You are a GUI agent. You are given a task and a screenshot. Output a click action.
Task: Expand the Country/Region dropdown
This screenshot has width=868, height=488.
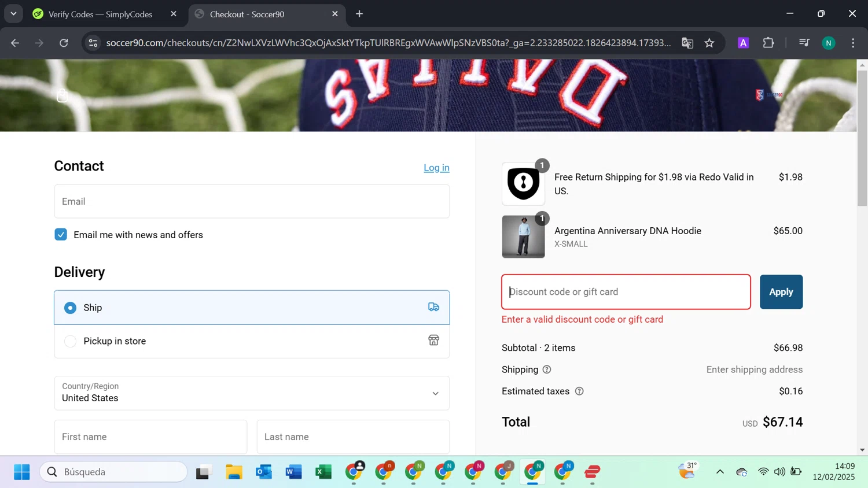[x=252, y=393]
